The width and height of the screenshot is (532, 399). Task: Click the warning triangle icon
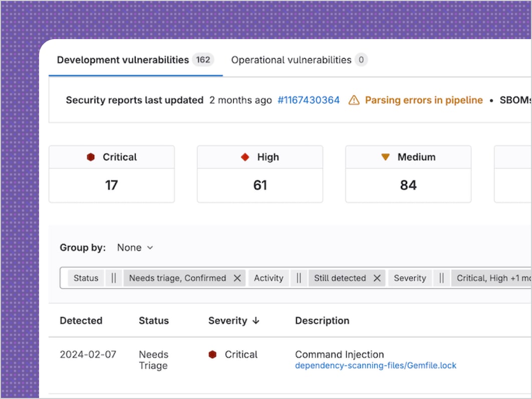click(354, 100)
